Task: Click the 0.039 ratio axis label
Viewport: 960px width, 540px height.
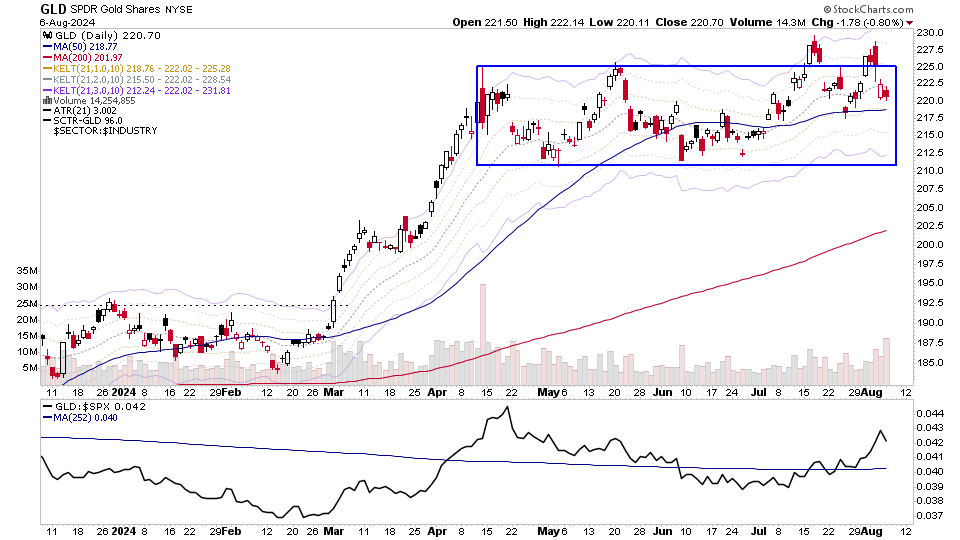Action: 929,487
